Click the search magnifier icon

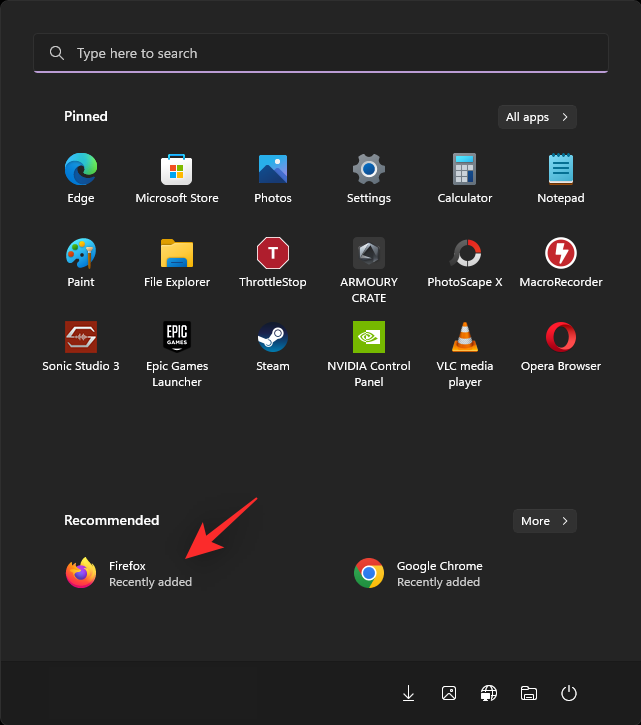(x=57, y=53)
